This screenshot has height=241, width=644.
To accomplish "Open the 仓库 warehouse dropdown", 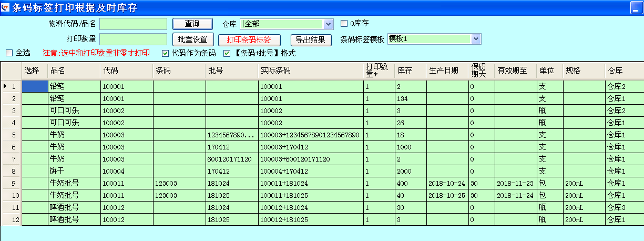I will (329, 24).
